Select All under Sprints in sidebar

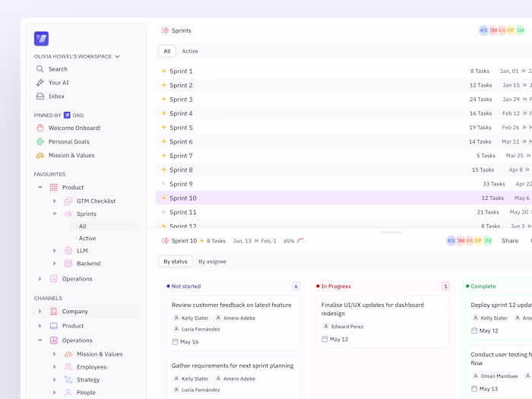[x=105, y=226]
